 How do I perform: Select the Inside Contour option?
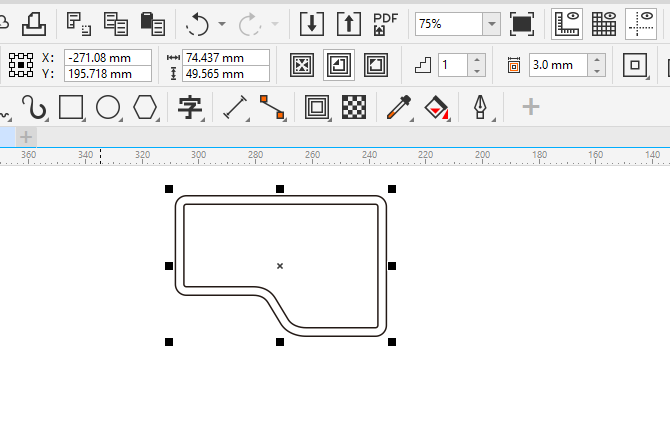click(339, 65)
